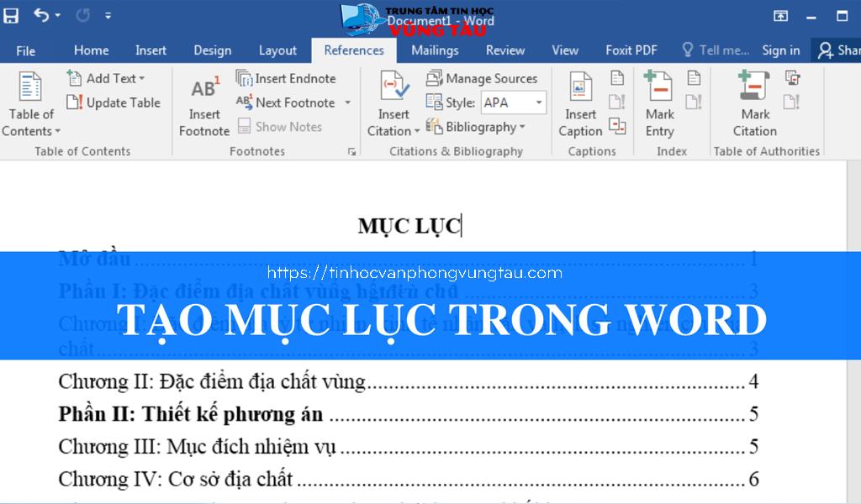Click the Citations & Bibliography group label

coord(456,151)
